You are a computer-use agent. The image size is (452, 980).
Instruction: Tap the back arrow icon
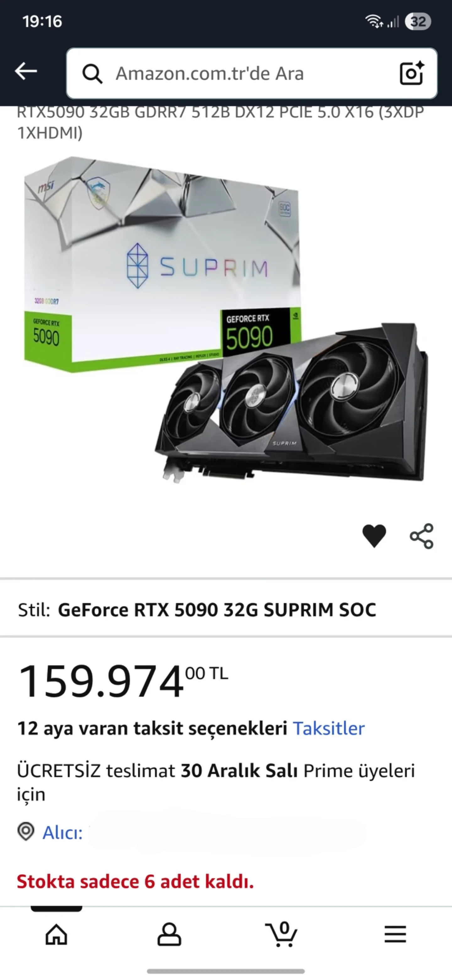pyautogui.click(x=26, y=72)
